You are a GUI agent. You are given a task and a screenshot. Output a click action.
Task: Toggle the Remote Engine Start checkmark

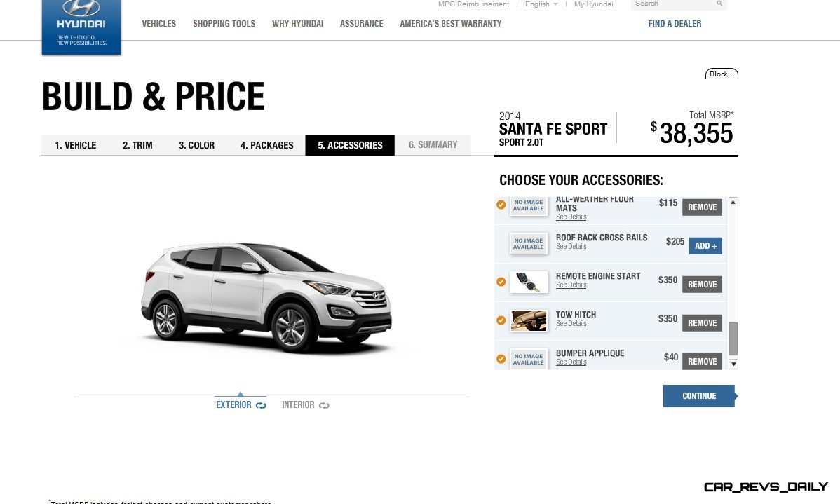[x=501, y=282]
